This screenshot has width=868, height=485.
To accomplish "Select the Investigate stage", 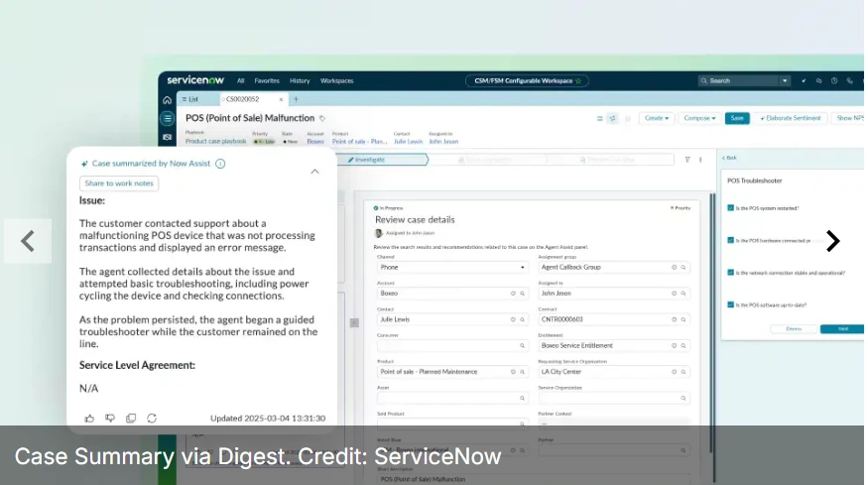I will tap(382, 160).
